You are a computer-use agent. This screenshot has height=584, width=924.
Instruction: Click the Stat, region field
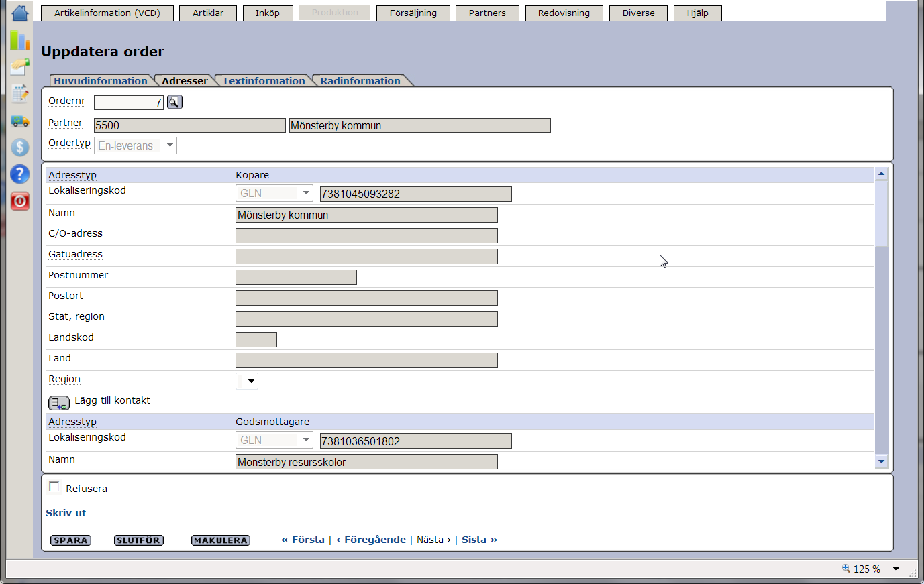click(366, 318)
